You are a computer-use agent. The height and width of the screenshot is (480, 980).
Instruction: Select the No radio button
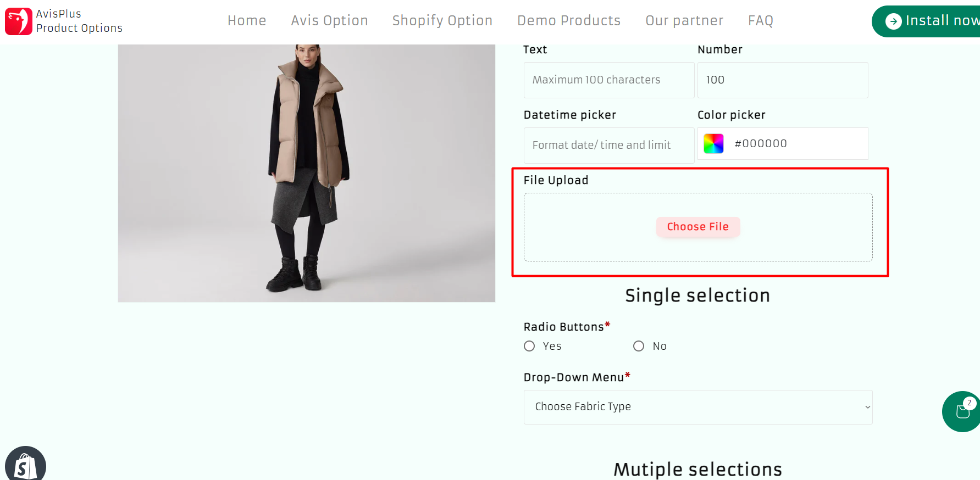639,346
